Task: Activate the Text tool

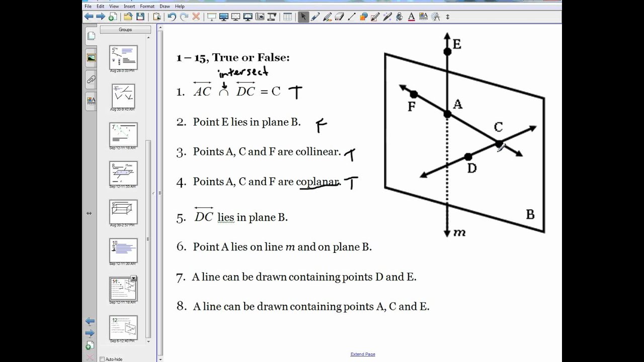Action: tap(411, 17)
